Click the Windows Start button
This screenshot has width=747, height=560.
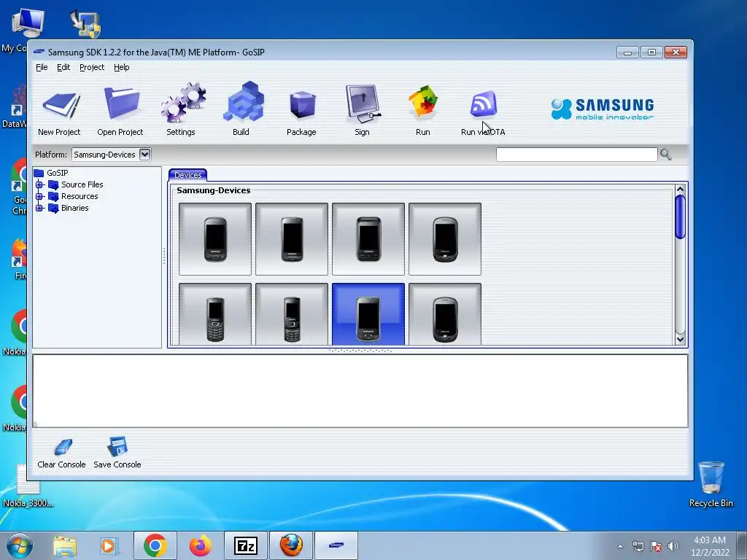(20, 545)
